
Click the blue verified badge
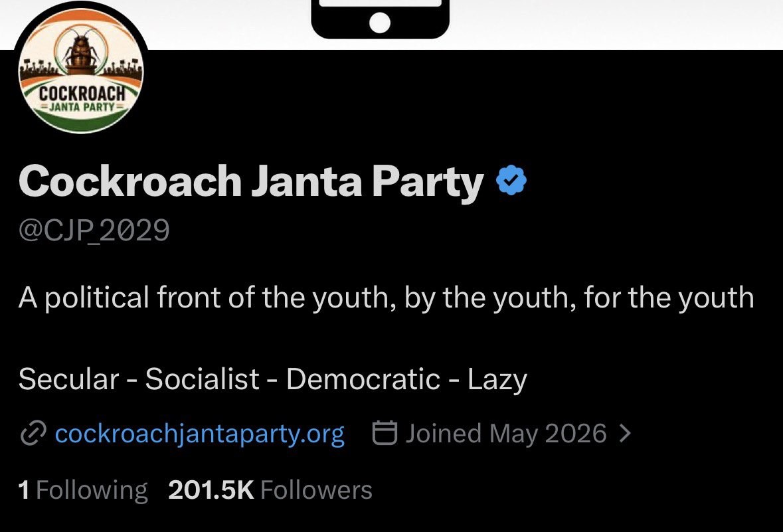click(511, 181)
